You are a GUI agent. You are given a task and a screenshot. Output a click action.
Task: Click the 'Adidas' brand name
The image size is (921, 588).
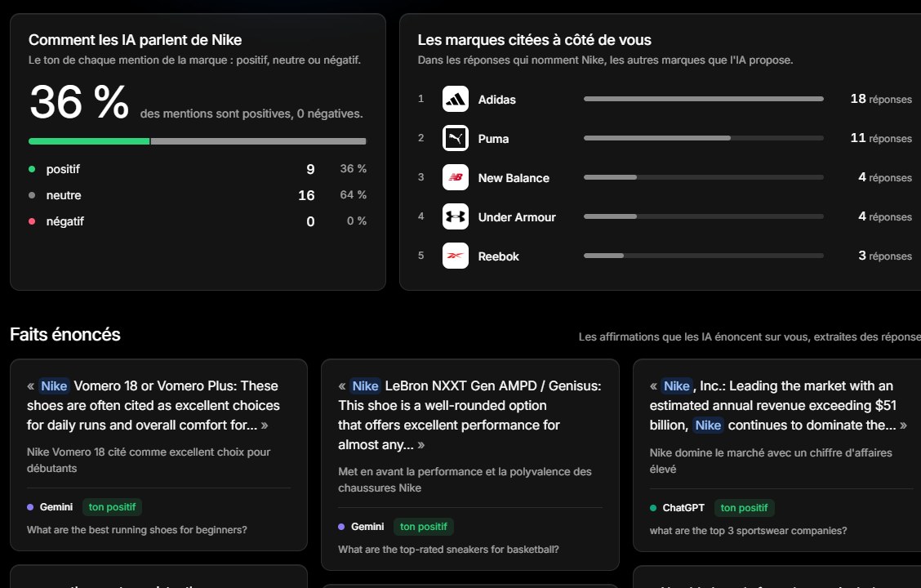click(497, 100)
